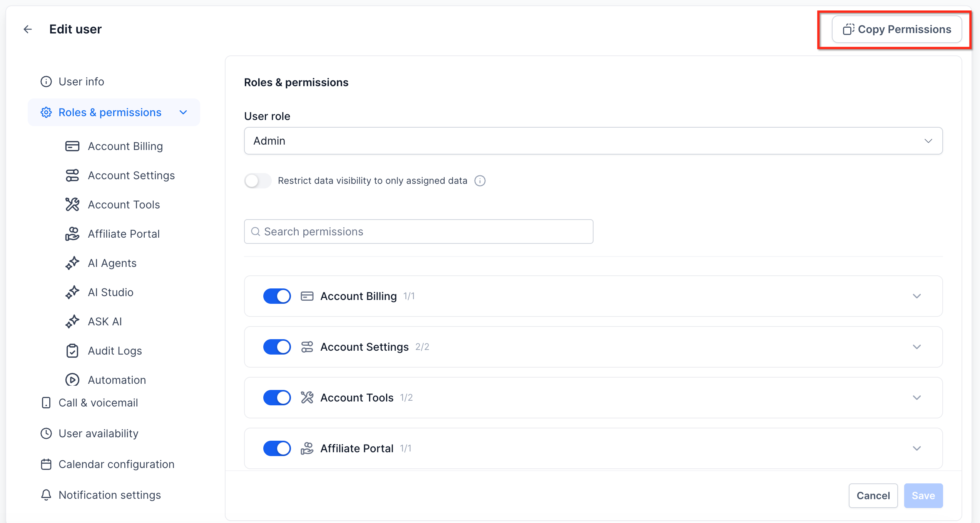Click the magnifier icon in Search permissions
Image resolution: width=980 pixels, height=523 pixels.
pyautogui.click(x=256, y=232)
